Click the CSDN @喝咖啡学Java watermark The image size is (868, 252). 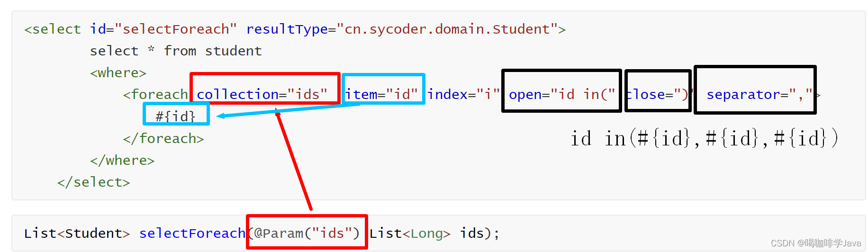[815, 243]
